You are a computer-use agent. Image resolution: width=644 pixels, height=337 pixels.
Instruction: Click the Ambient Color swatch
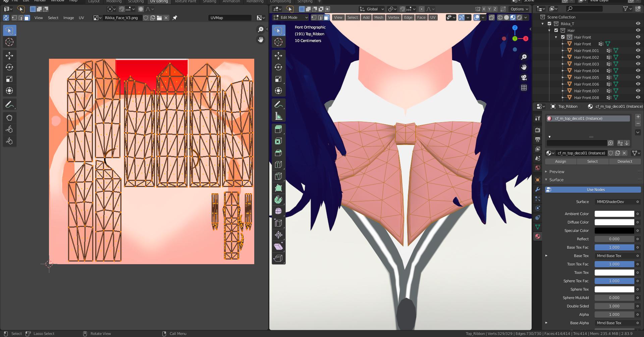coord(614,214)
